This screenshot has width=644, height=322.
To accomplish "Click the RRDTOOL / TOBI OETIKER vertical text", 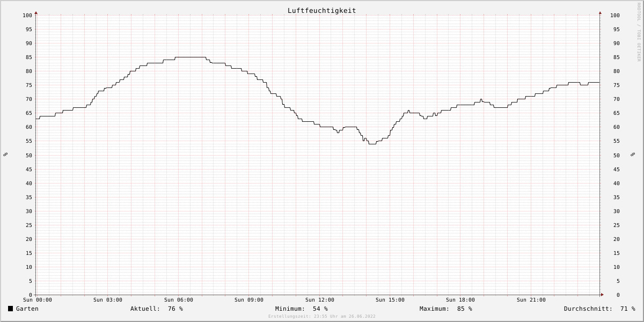I will tap(639, 32).
